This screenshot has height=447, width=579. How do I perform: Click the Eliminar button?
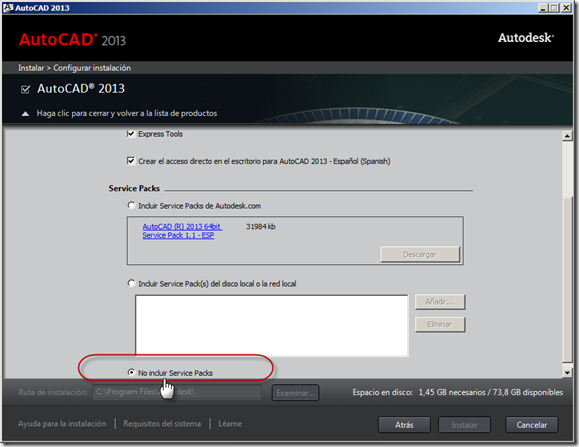[x=440, y=324]
